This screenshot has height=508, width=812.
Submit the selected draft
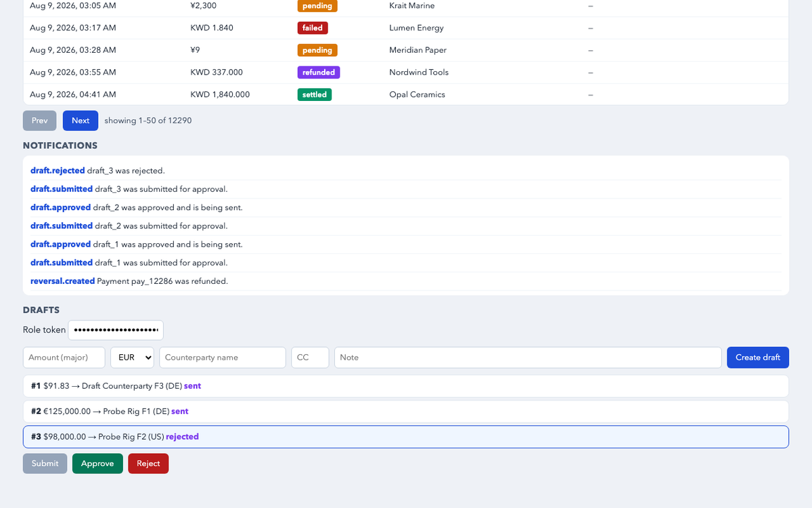(x=45, y=464)
